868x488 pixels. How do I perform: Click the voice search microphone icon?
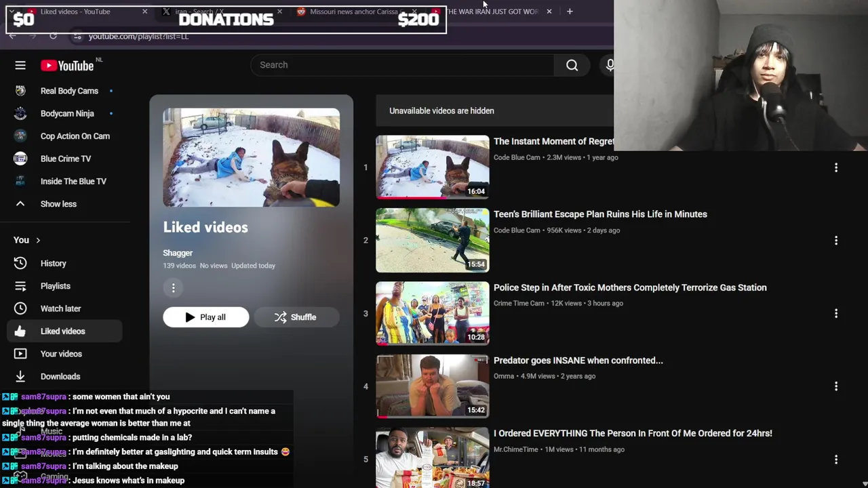[610, 65]
